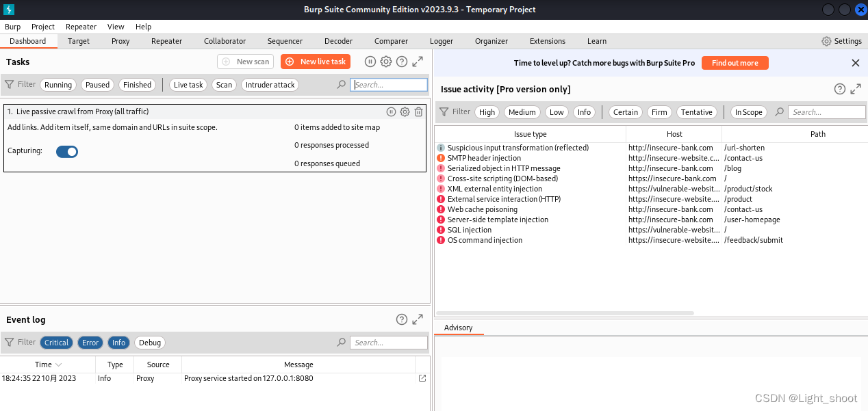Open the Help menu
The image size is (868, 411).
coord(143,27)
